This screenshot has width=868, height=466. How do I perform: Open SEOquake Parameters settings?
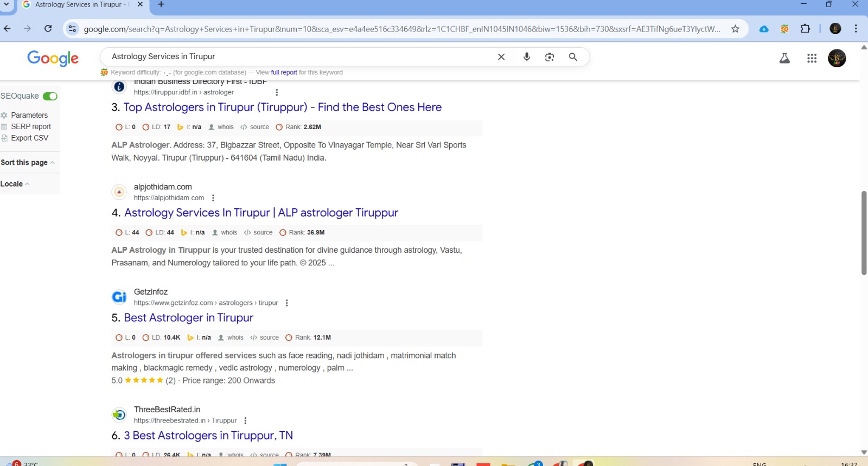[29, 115]
